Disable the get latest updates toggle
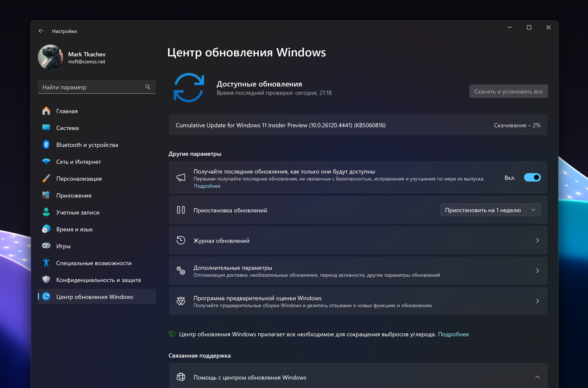Viewport: 588px width, 388px height. click(532, 177)
